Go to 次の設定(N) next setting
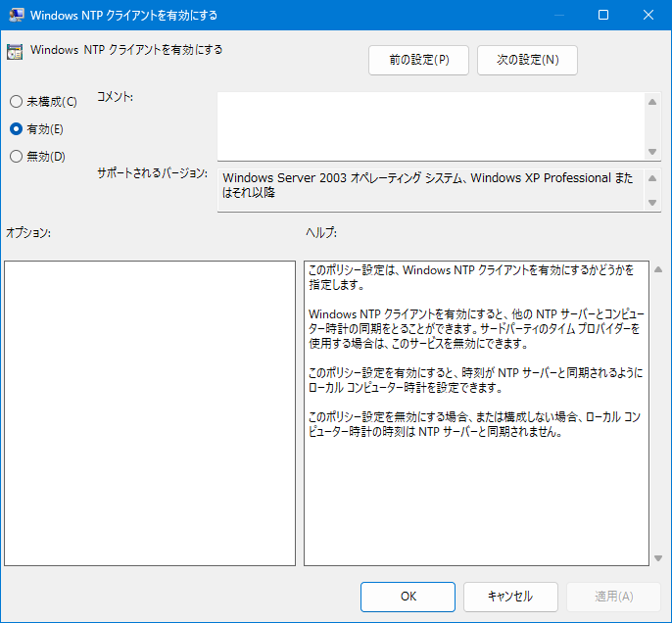This screenshot has width=672, height=623. 527,60
